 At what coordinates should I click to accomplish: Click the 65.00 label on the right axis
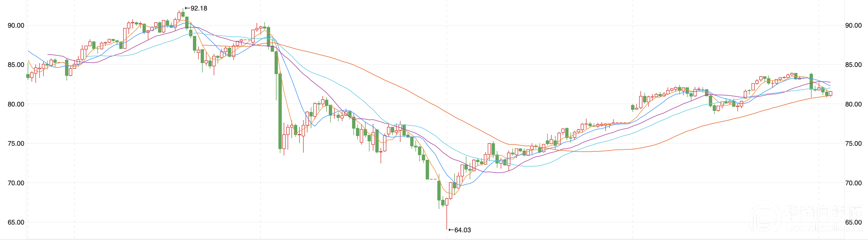[x=853, y=223]
